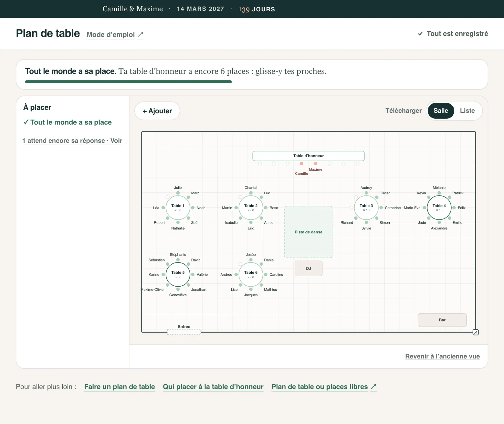
Task: Select Martin's seat dot at Table 2
Action: tap(236, 208)
